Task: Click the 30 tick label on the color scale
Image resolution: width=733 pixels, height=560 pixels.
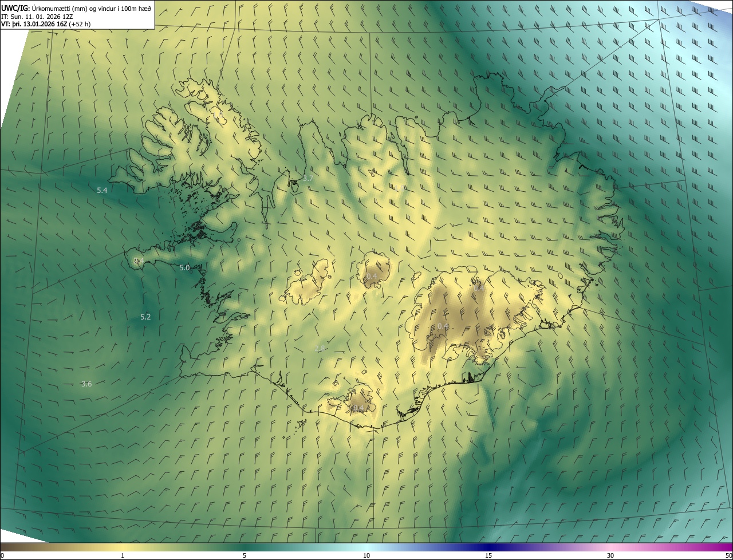Action: 610,555
